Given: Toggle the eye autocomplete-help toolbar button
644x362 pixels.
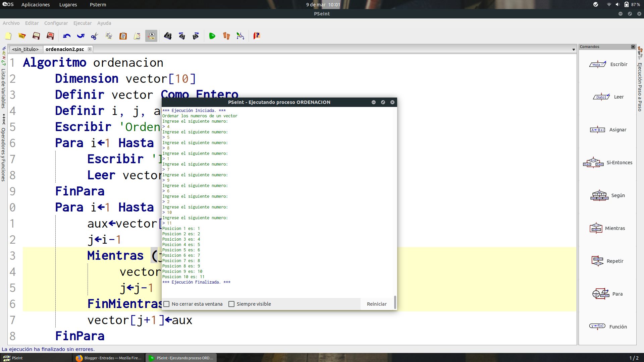Looking at the screenshot, I should click(x=151, y=36).
